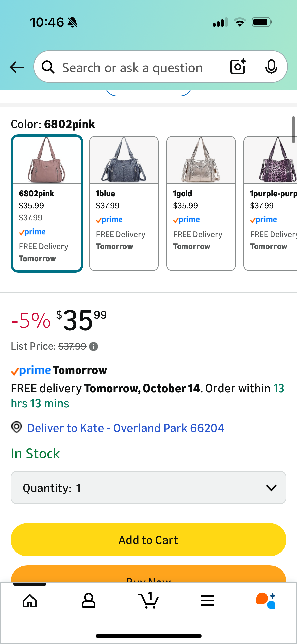Screen dimensions: 297x644
Task: Open the Home tab icon
Action: [30, 601]
